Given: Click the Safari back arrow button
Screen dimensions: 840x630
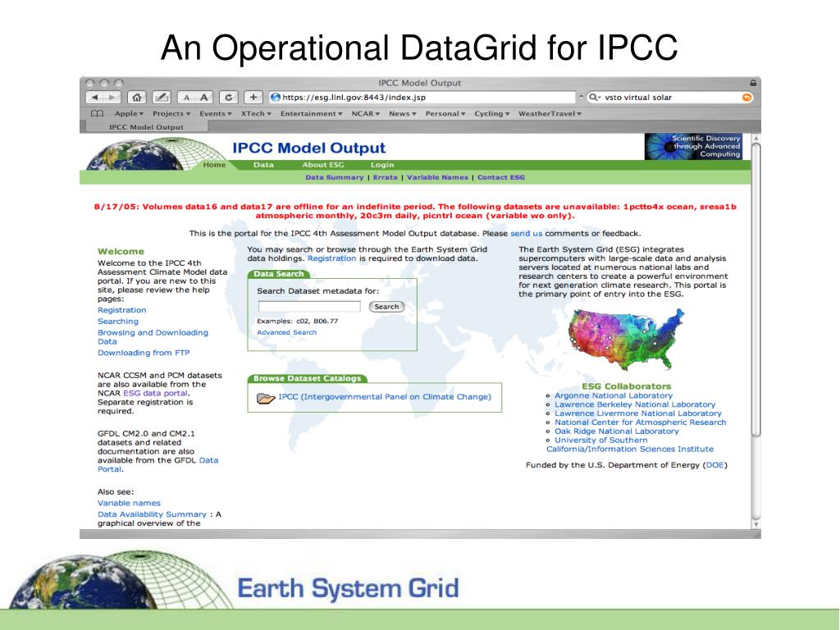Looking at the screenshot, I should coord(95,98).
